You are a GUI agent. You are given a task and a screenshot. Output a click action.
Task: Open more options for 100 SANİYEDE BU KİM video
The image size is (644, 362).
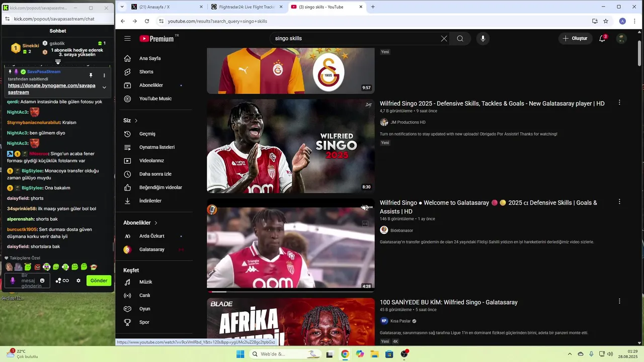pos(619,301)
